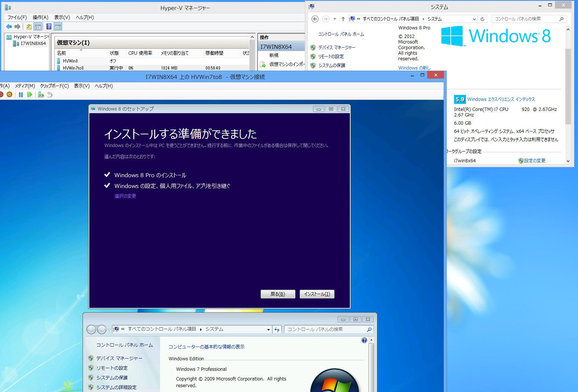Click the 戻る(B) button in Windows 8 Setup
The width and height of the screenshot is (578, 392).
point(278,294)
